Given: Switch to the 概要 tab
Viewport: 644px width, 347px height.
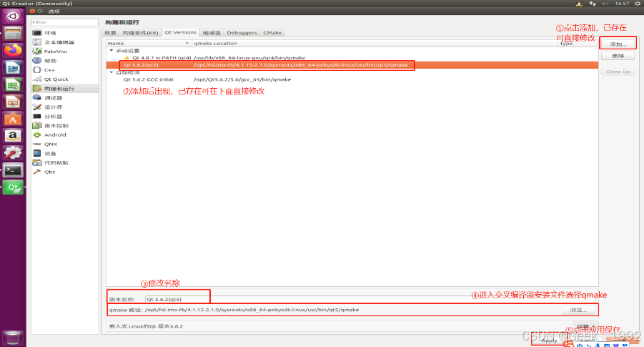Looking at the screenshot, I should 111,32.
